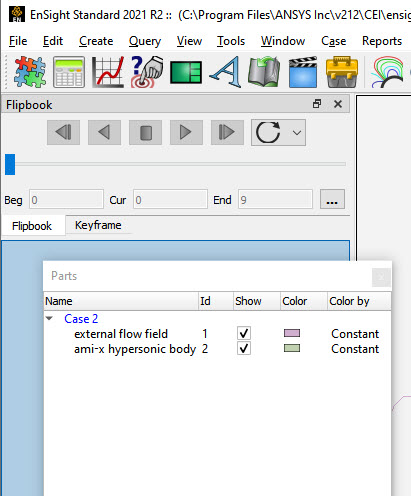The height and width of the screenshot is (496, 411).
Task: Activate the Interactive probe query icon
Action: tap(147, 72)
